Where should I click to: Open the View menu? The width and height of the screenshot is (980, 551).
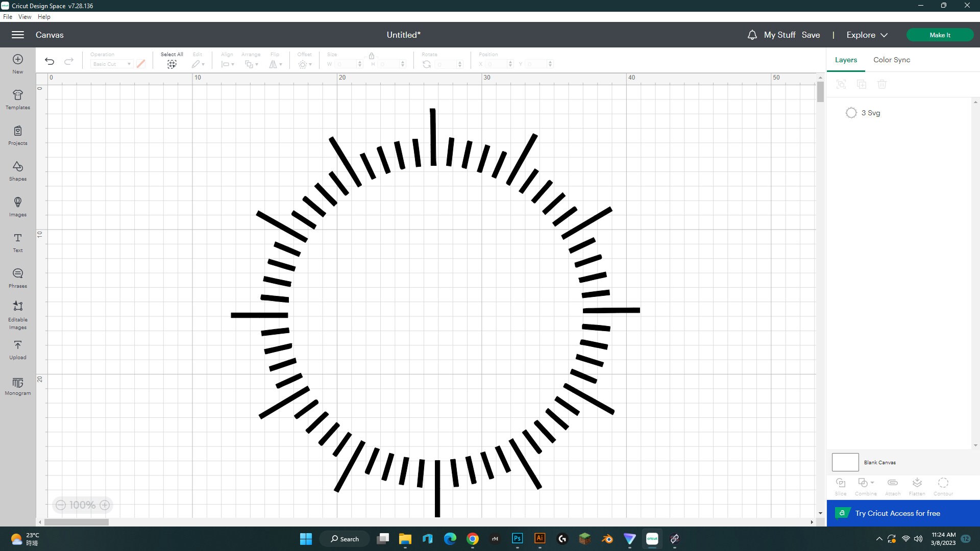[x=24, y=16]
